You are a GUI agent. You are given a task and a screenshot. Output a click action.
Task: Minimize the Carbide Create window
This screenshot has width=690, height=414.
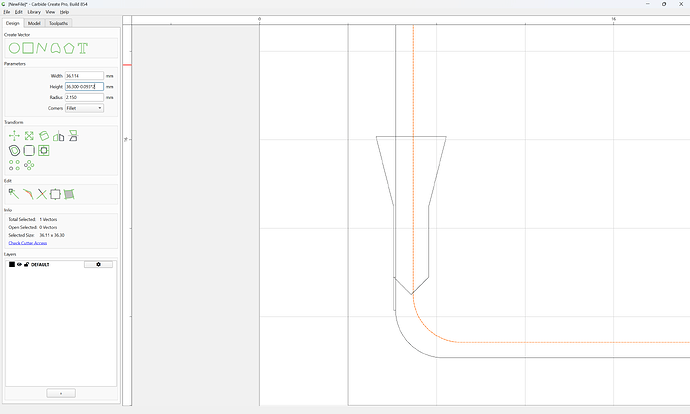(x=648, y=4)
